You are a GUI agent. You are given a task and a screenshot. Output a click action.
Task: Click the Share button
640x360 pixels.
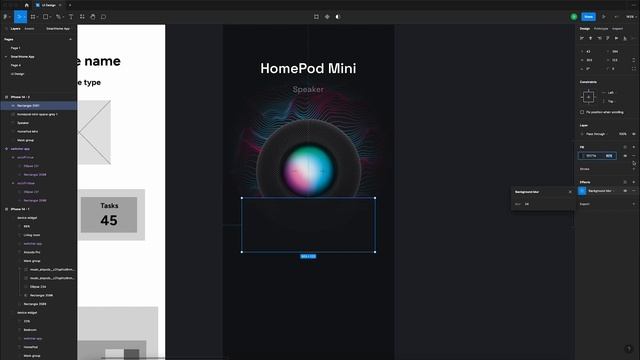click(589, 17)
